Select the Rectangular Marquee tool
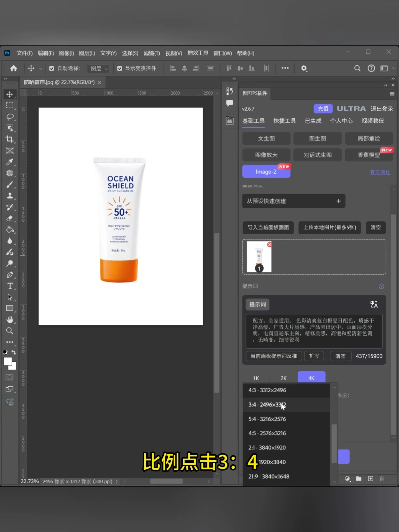The height and width of the screenshot is (532, 399). [10, 105]
